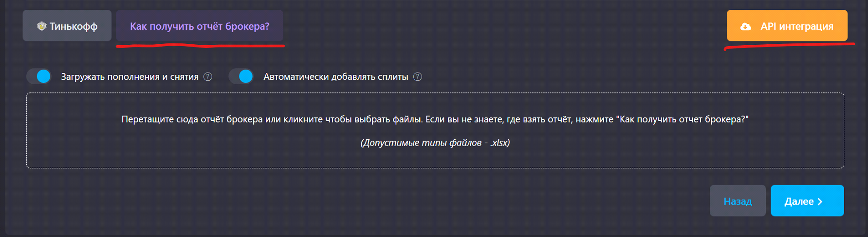Click the Тинькофф crest icon
868x237 pixels.
tap(41, 26)
